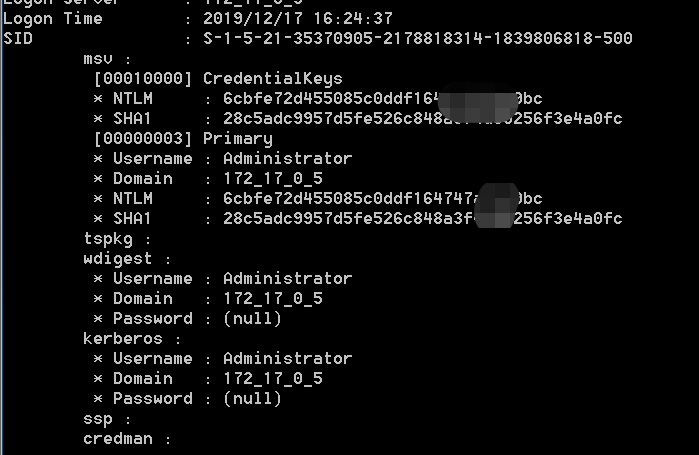The height and width of the screenshot is (455, 699).
Task: Click the SHA1 hash under CredentialKeys
Action: [x=423, y=119]
